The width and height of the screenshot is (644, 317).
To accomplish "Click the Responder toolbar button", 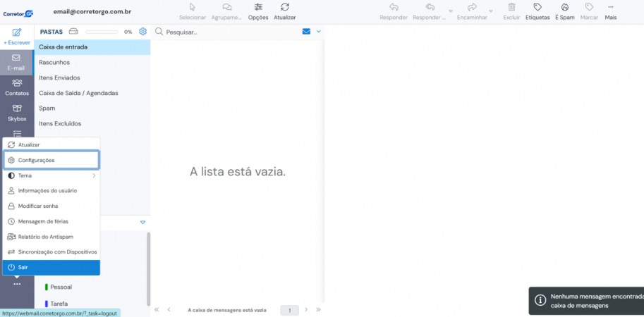I will 394,11.
